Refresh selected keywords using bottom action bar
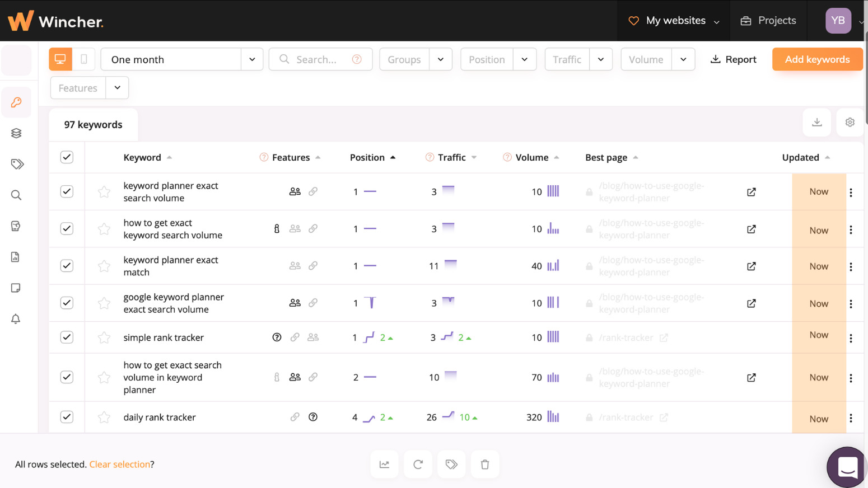 [418, 464]
